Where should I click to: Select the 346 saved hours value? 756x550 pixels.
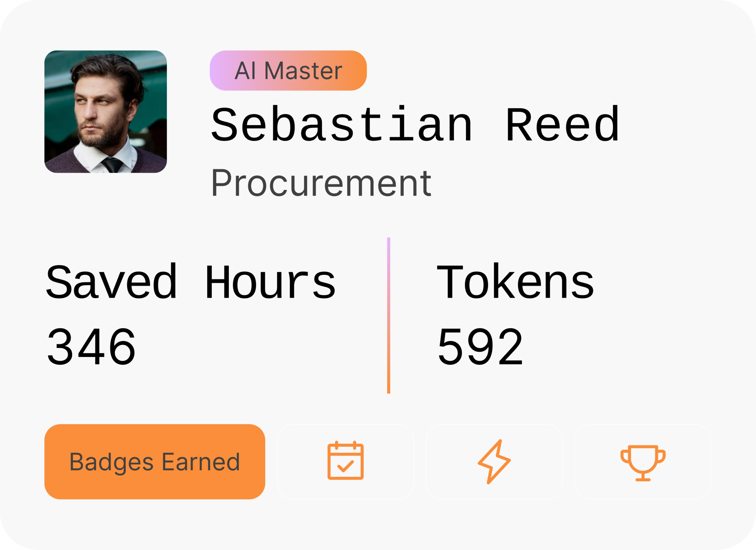click(x=91, y=346)
